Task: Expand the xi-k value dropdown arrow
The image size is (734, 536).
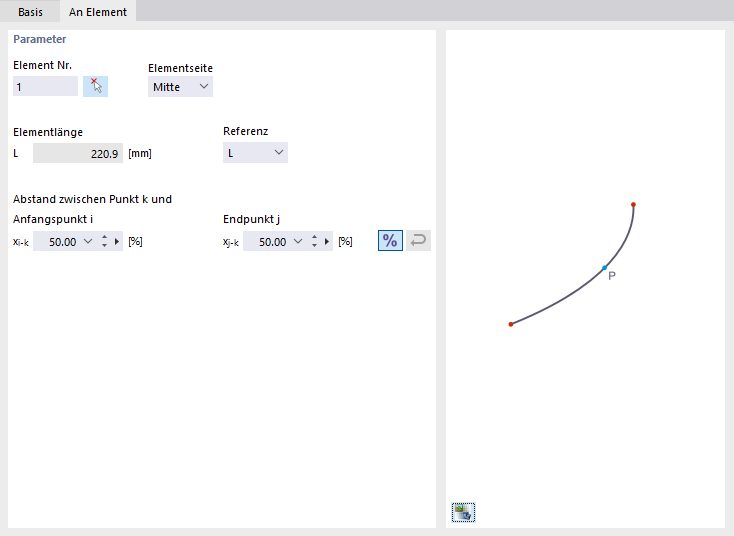Action: pos(88,242)
